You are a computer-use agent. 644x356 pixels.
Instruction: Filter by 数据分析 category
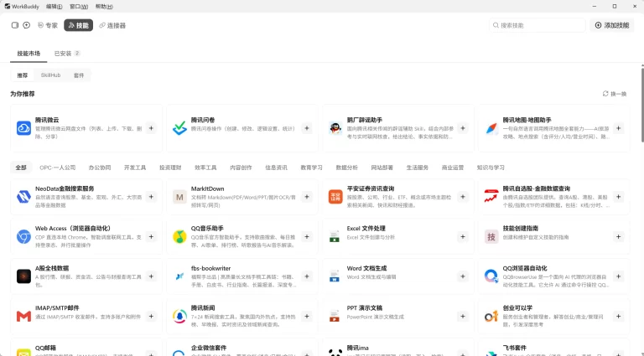346,168
